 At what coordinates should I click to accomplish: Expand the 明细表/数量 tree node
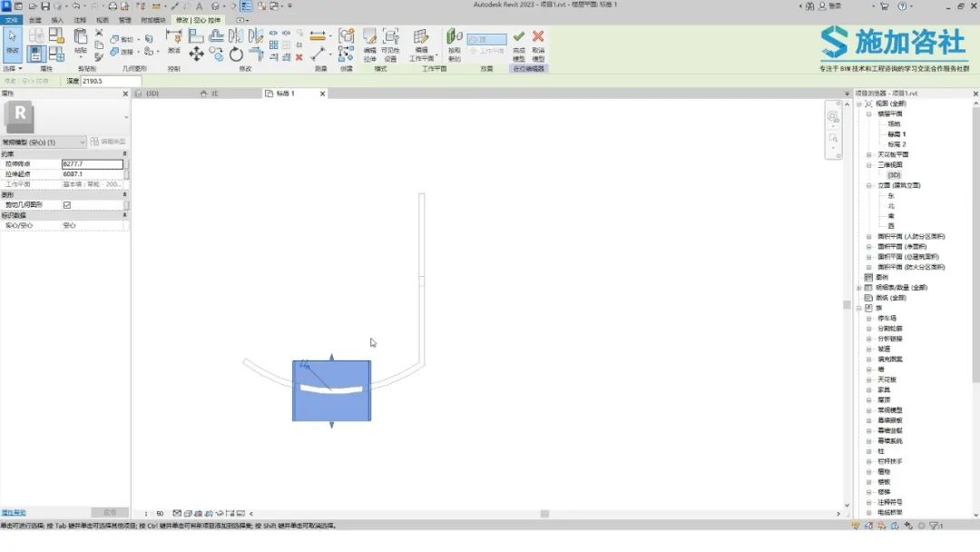858,288
